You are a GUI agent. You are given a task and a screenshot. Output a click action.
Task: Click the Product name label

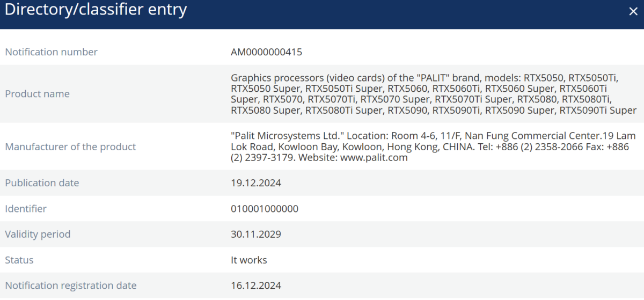coord(38,94)
